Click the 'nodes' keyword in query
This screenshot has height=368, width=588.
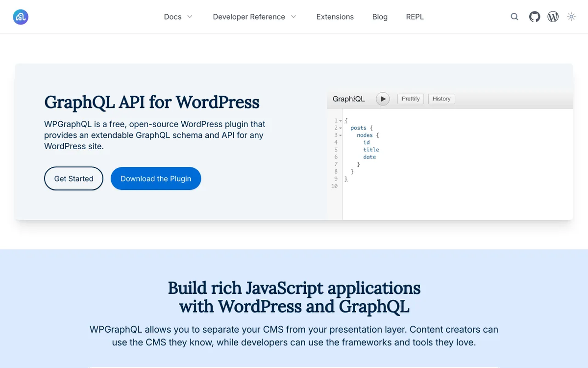tap(365, 135)
